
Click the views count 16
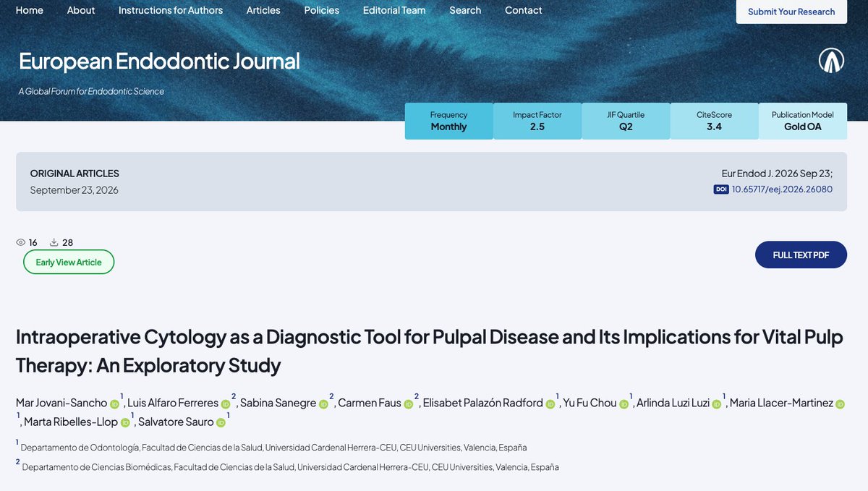click(33, 242)
